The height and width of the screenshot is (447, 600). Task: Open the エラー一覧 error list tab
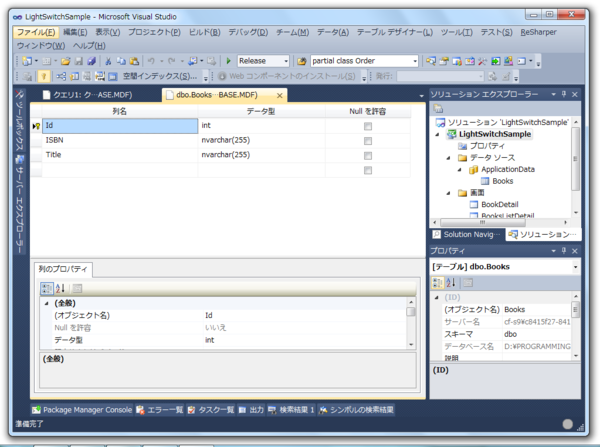click(160, 410)
